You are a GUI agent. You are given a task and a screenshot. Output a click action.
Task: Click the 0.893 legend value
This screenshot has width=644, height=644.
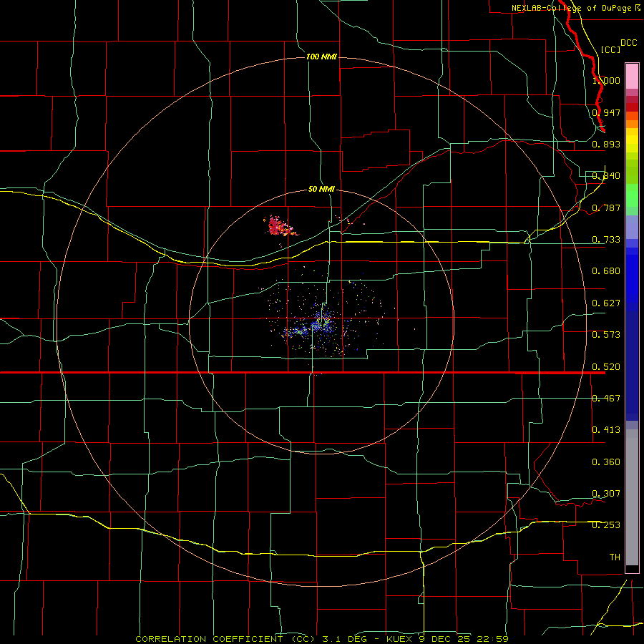click(606, 144)
